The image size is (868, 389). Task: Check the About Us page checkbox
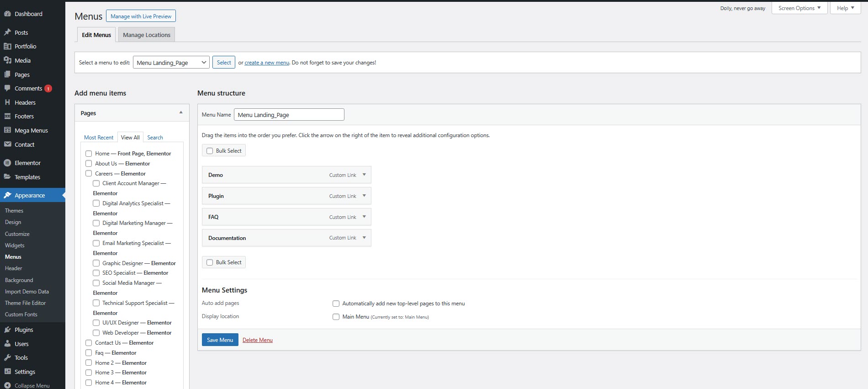pyautogui.click(x=89, y=164)
